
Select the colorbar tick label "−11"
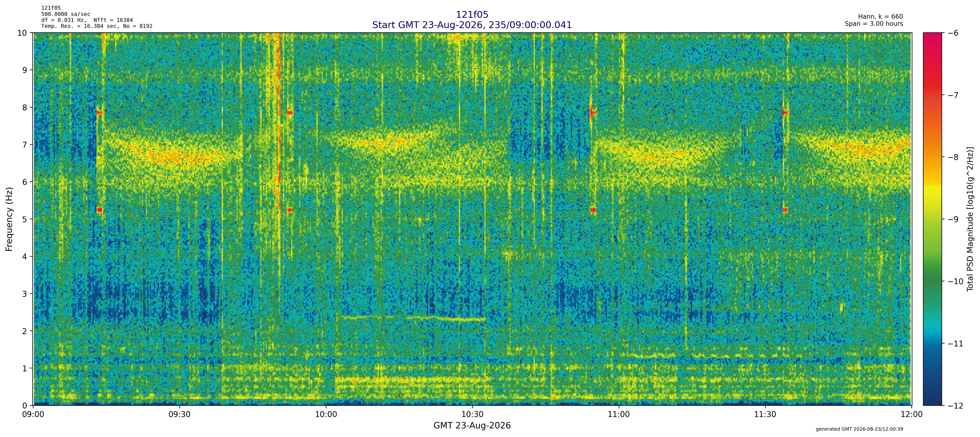click(x=955, y=344)
